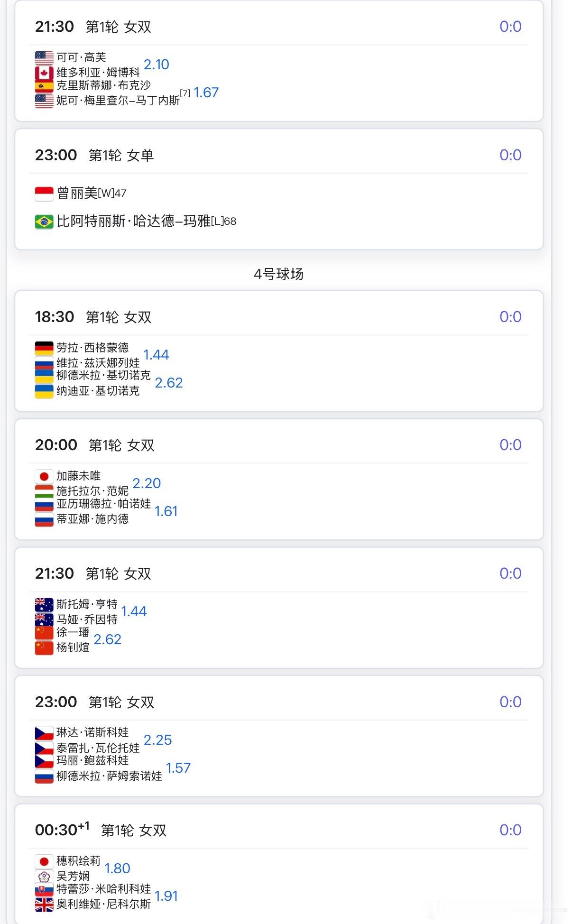Click the Brazil flag next to 比阿特丽斯·哈达德-玛雅

(44, 222)
